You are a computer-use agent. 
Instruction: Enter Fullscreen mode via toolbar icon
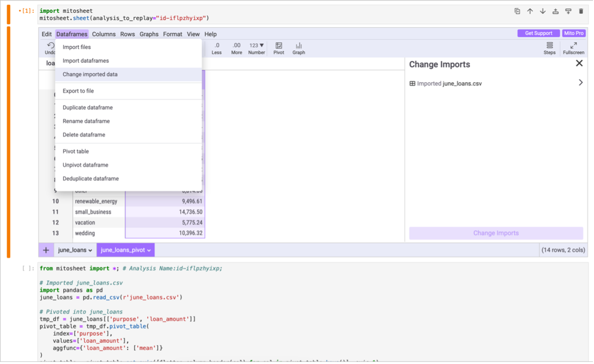[573, 46]
